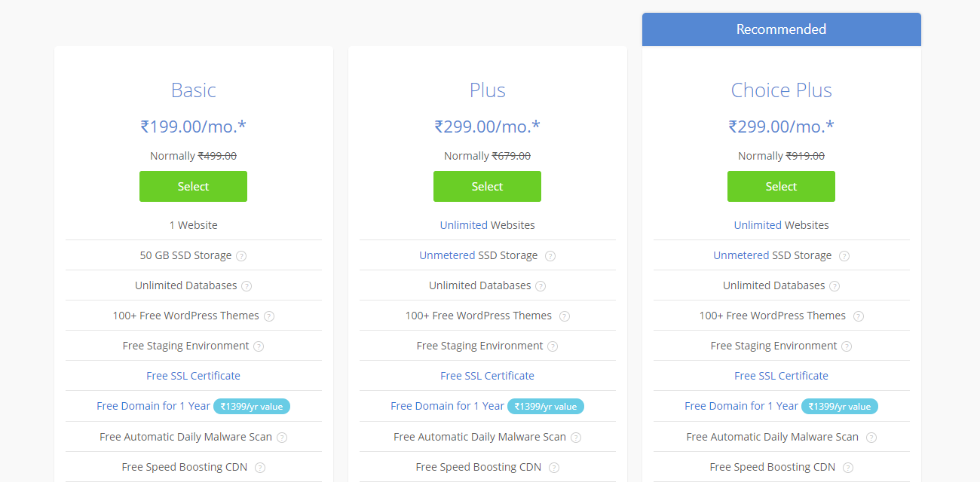Click 'Free Speed Boosting CDN' text in Plus
Screen dimensions: 980x482
(x=479, y=467)
